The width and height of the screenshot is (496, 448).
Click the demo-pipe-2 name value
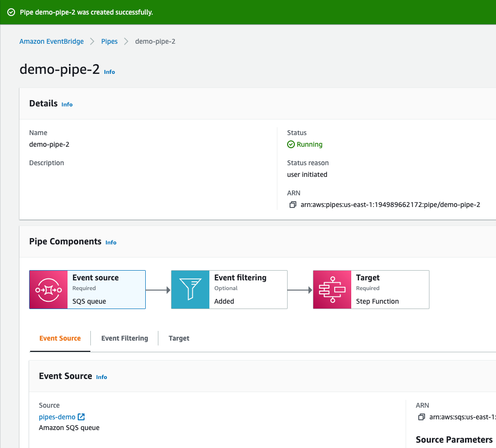[x=50, y=145]
